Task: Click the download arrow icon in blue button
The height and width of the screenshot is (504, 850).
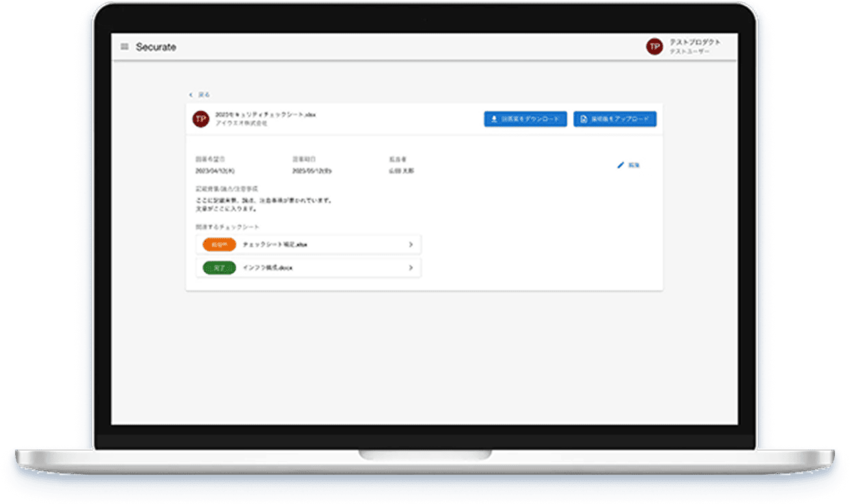Action: [x=495, y=120]
